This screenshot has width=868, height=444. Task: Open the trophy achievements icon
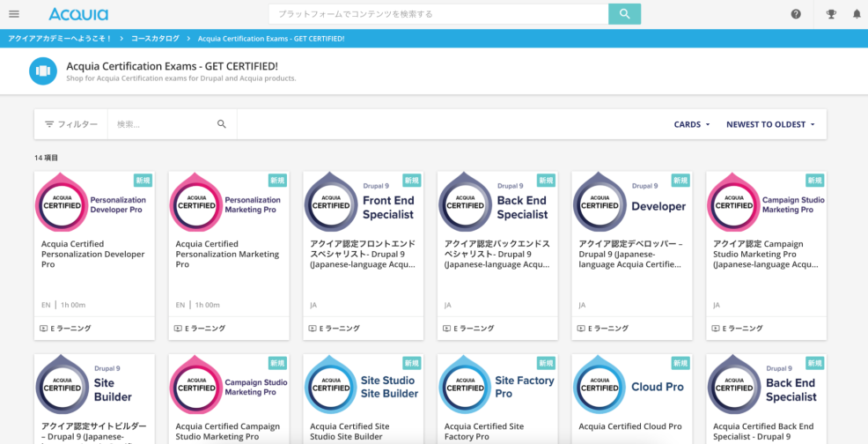pos(831,14)
